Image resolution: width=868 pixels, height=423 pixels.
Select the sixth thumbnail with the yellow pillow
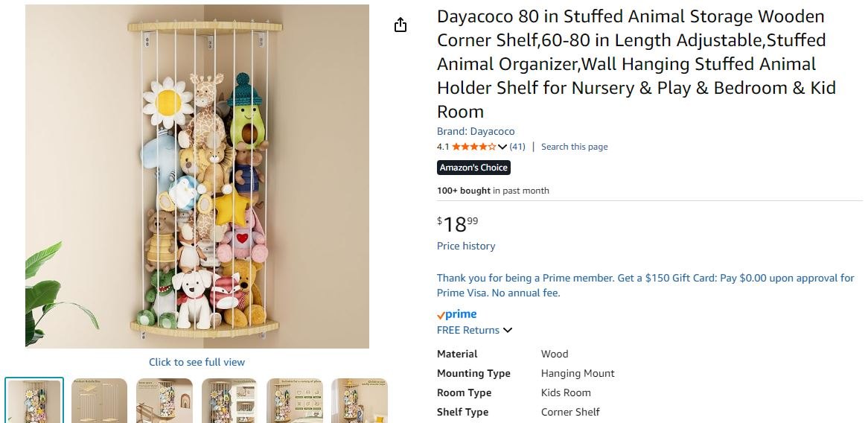pyautogui.click(x=359, y=401)
